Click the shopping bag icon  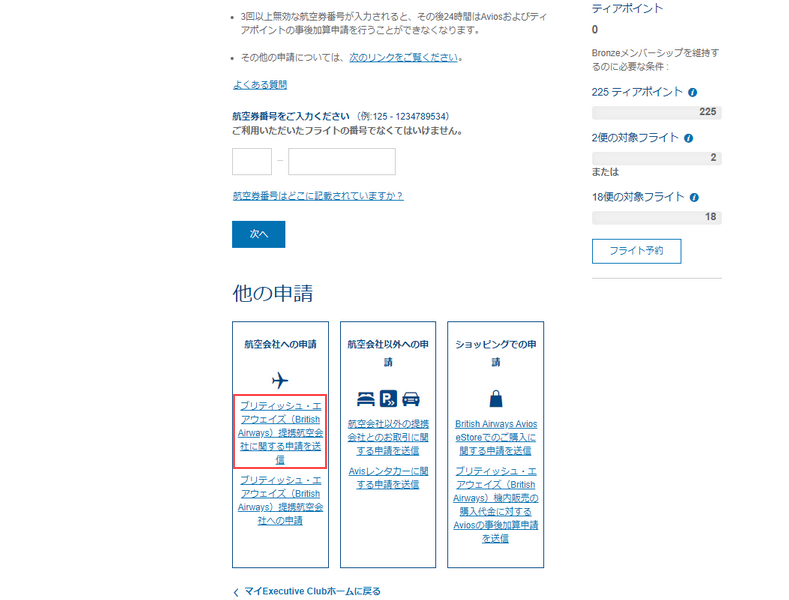[496, 399]
